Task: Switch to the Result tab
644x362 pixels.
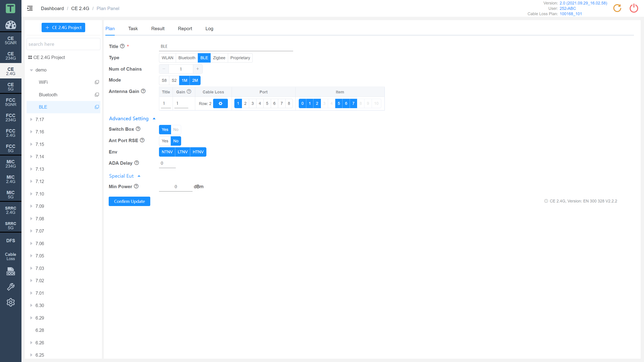Action: 158,28
